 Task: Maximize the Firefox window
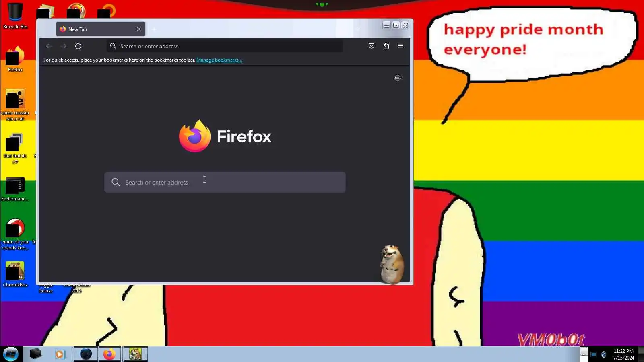pyautogui.click(x=396, y=25)
